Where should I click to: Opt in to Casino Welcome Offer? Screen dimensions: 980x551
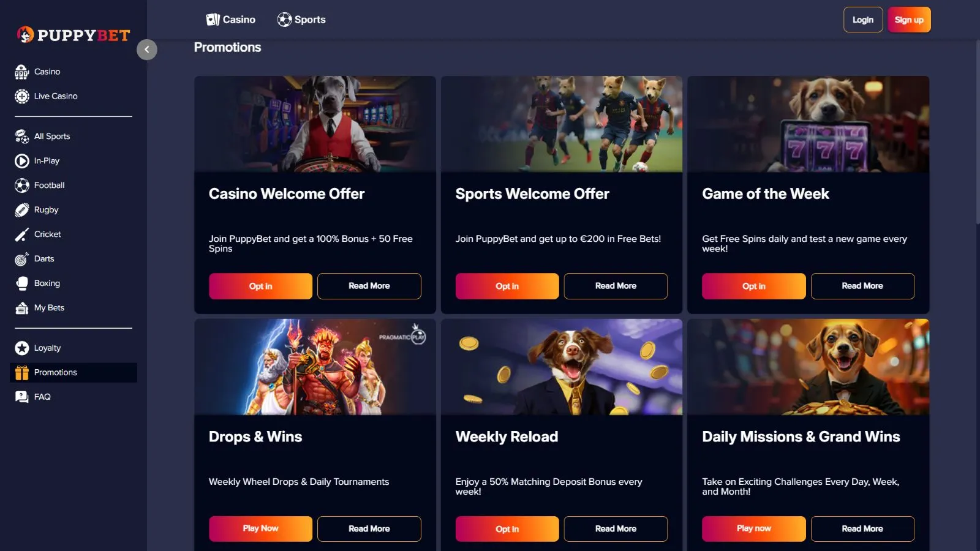tap(260, 286)
